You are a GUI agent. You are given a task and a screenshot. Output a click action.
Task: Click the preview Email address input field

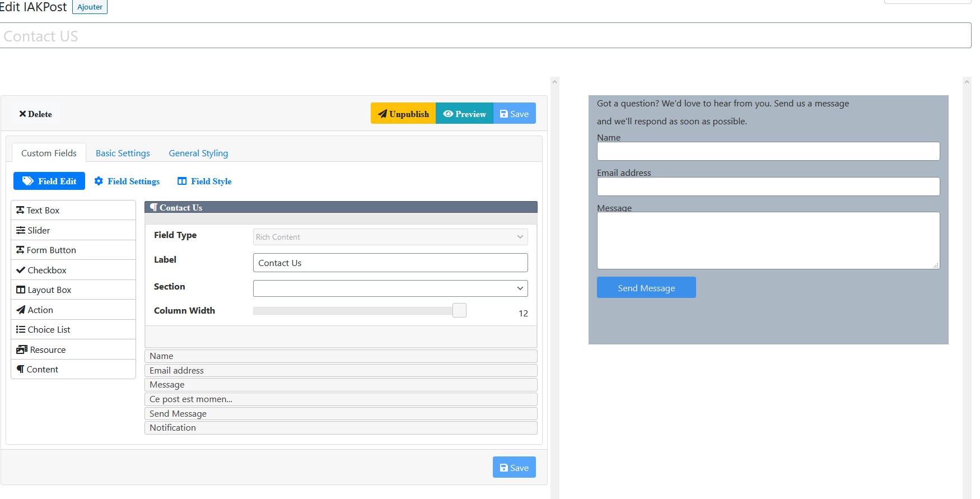point(768,186)
